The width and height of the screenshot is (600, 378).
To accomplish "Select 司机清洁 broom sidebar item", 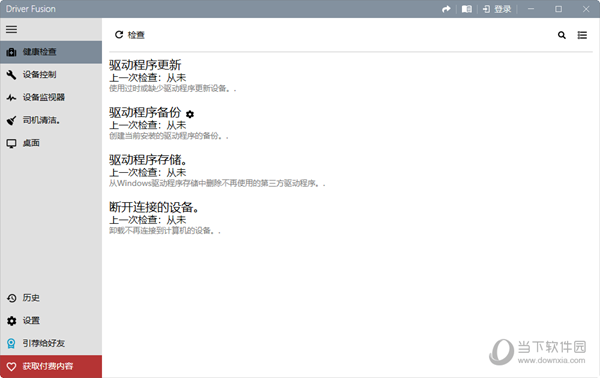I will [x=51, y=121].
